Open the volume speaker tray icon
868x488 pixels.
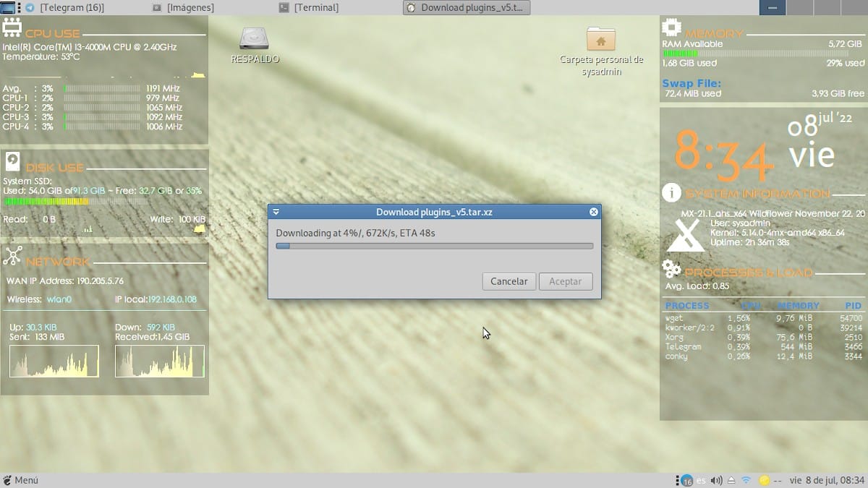tap(716, 480)
